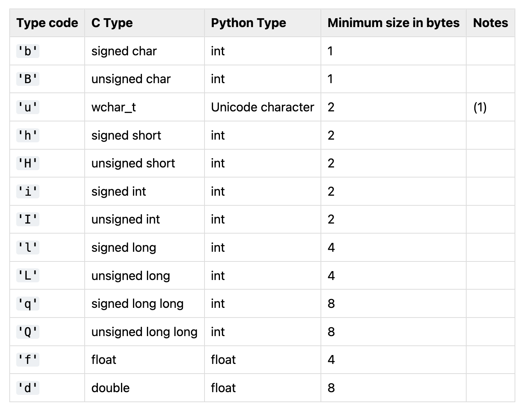The height and width of the screenshot is (420, 525).
Task: Click the unsigned long long cell
Action: [x=145, y=332]
